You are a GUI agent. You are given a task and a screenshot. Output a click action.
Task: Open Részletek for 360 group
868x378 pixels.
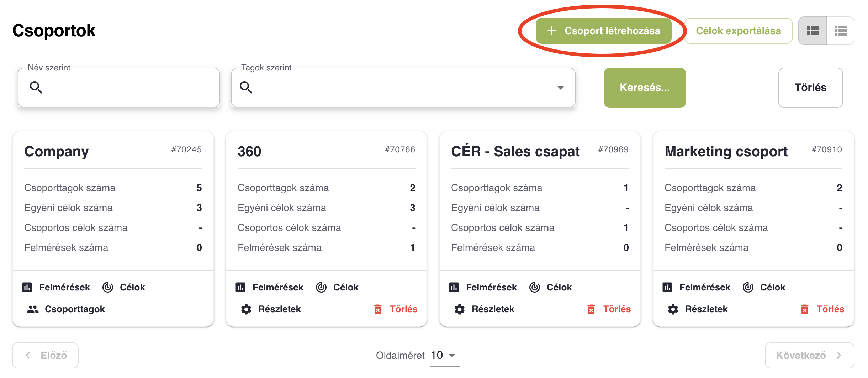tap(271, 309)
